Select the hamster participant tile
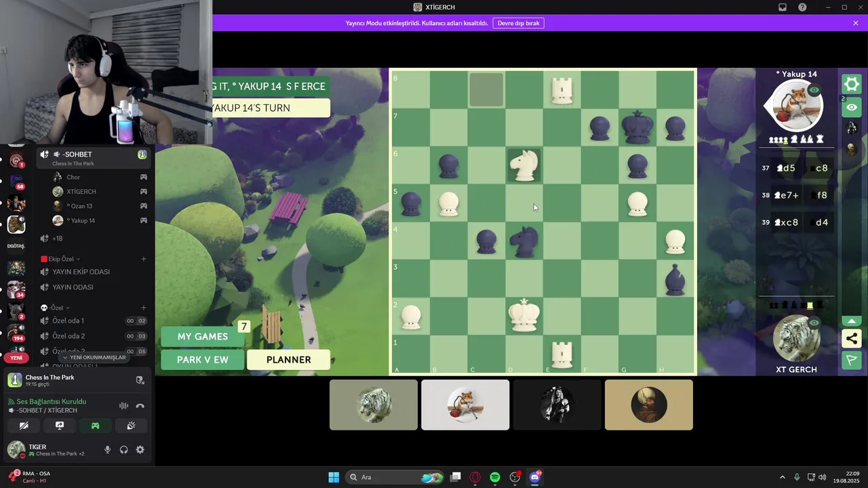 (x=465, y=405)
